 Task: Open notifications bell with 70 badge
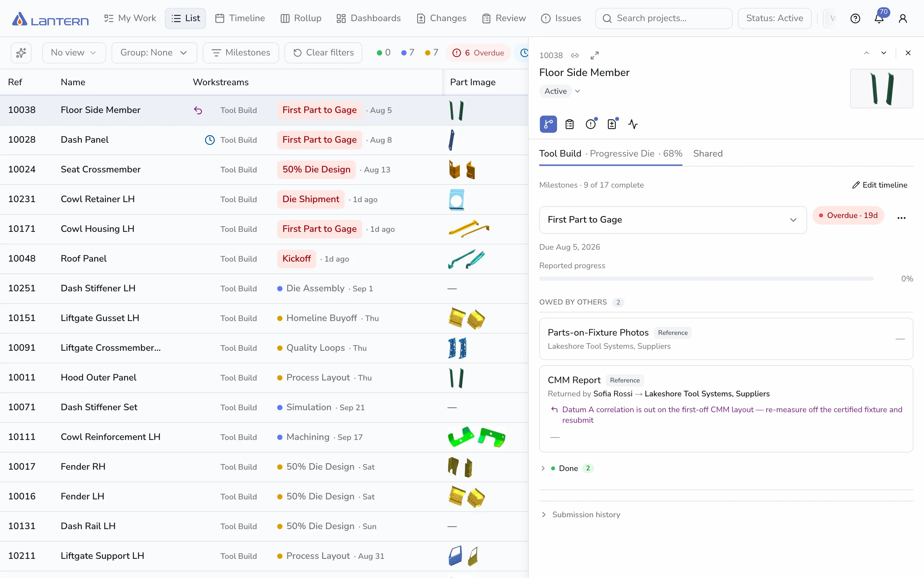point(879,18)
